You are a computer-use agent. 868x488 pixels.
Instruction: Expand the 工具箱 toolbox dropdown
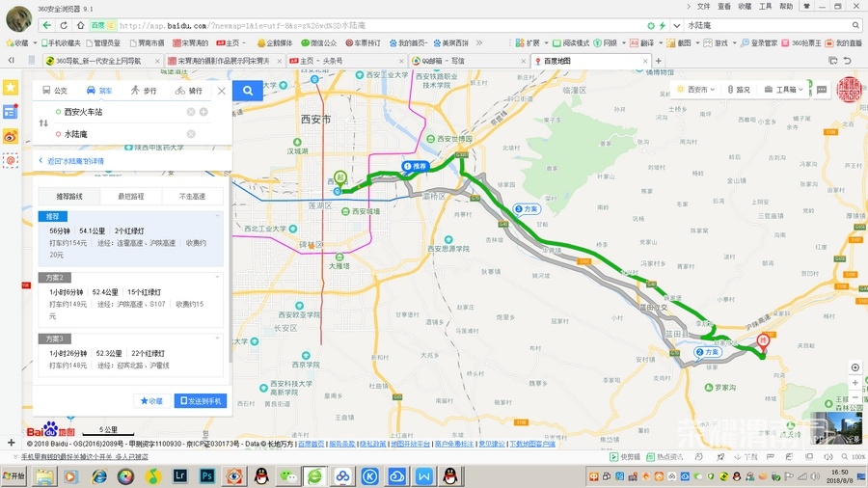(783, 89)
